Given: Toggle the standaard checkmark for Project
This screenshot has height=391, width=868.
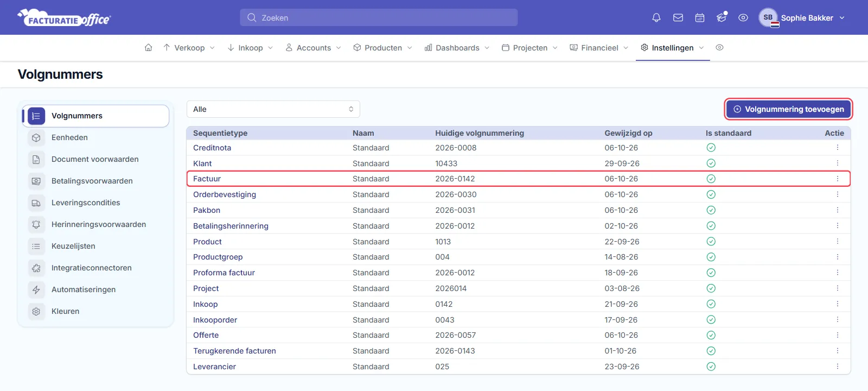Looking at the screenshot, I should coord(711,288).
